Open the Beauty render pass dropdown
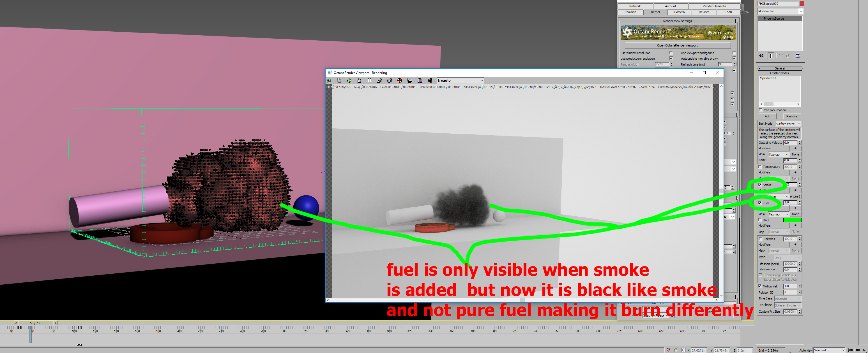The width and height of the screenshot is (868, 353). point(460,80)
